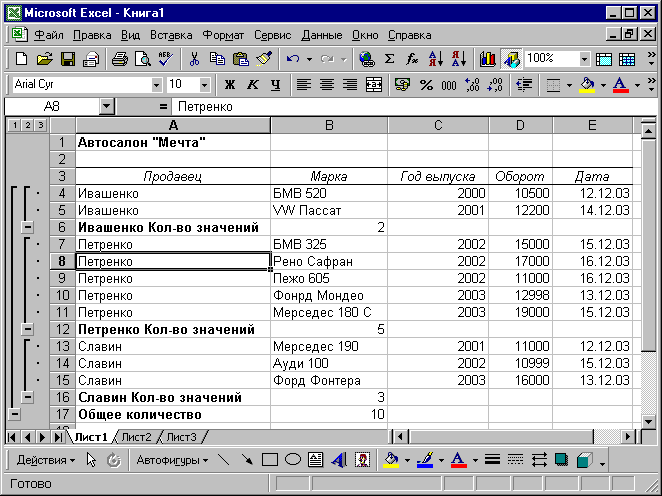
Task: Open the Данные menu
Action: (322, 35)
